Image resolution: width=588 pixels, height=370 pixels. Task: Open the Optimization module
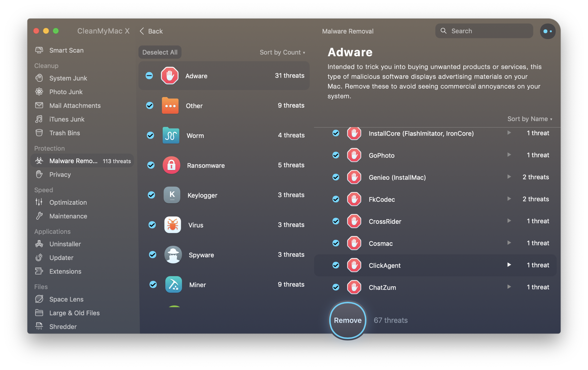[x=82, y=202]
